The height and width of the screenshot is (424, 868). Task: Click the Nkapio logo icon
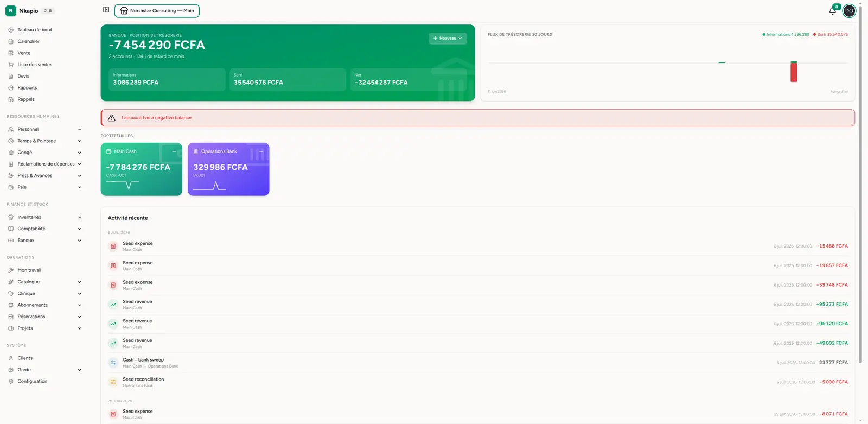(x=11, y=11)
